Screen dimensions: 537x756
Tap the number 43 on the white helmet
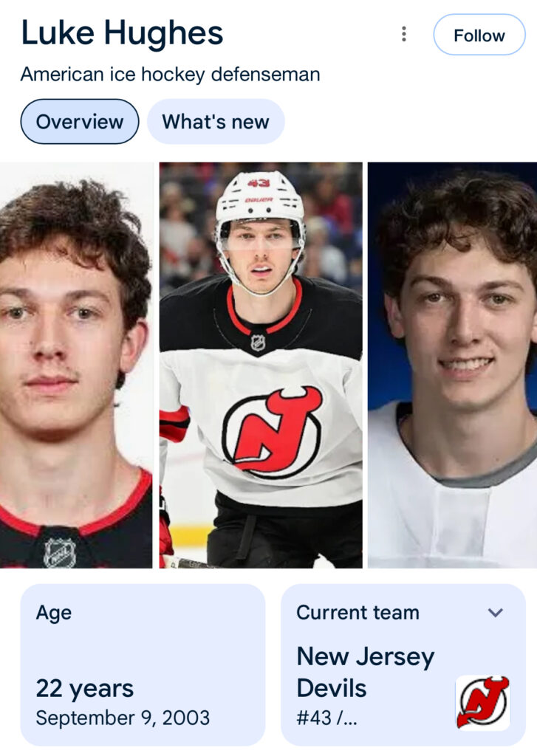(259, 184)
